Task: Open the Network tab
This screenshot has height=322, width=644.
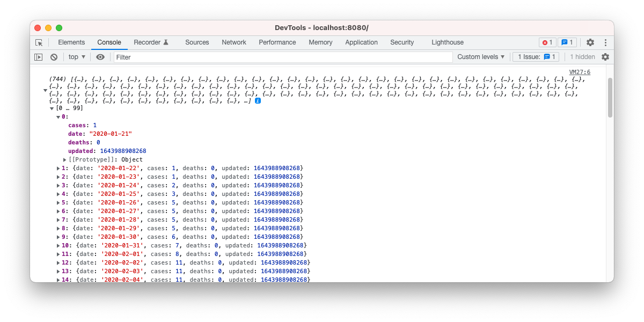Action: coord(234,42)
